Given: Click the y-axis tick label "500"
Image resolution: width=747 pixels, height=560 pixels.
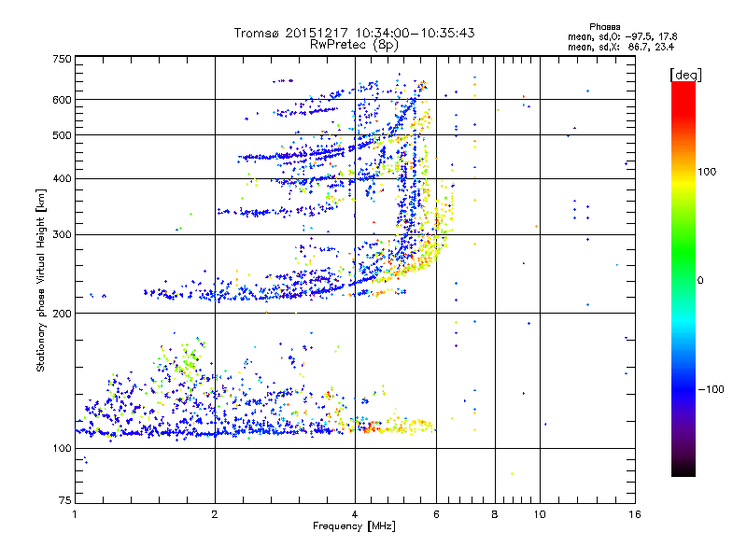Looking at the screenshot, I should coord(62,135).
